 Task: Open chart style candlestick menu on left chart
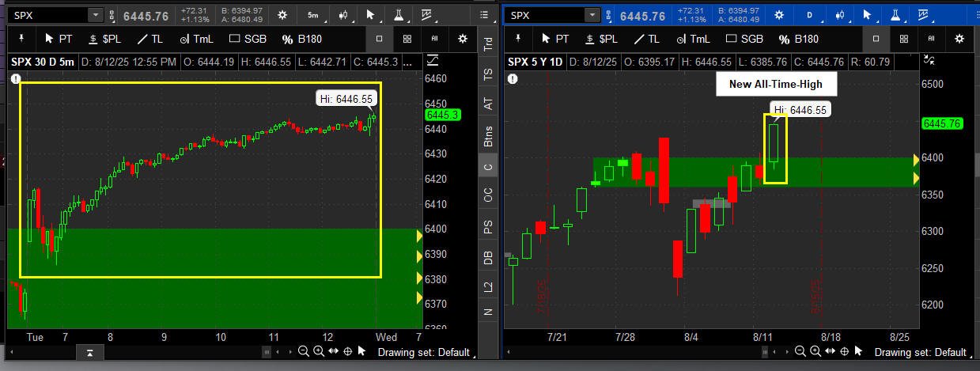coord(343,15)
